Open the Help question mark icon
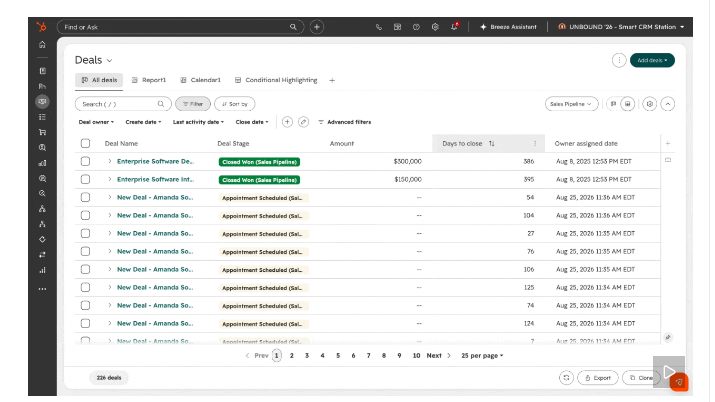 [x=416, y=27]
